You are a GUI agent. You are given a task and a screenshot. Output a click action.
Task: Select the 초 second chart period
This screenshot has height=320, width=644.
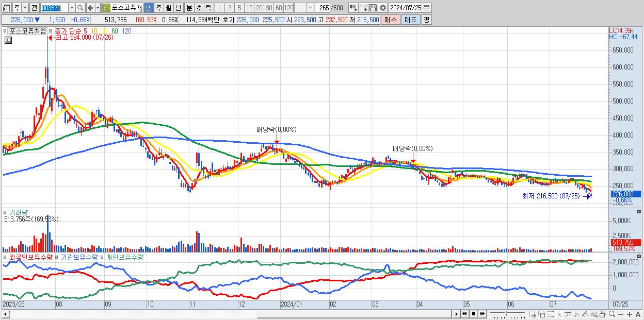point(199,8)
